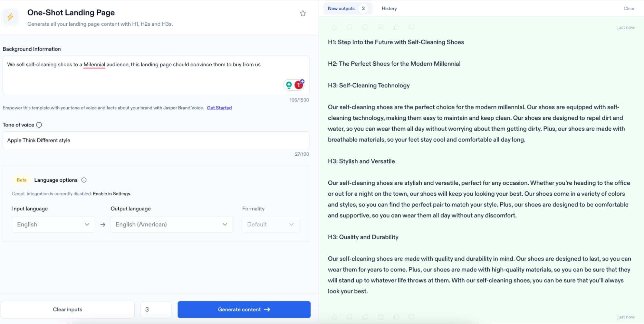The width and height of the screenshot is (644, 324).
Task: Switch to the History tab
Action: [x=389, y=8]
